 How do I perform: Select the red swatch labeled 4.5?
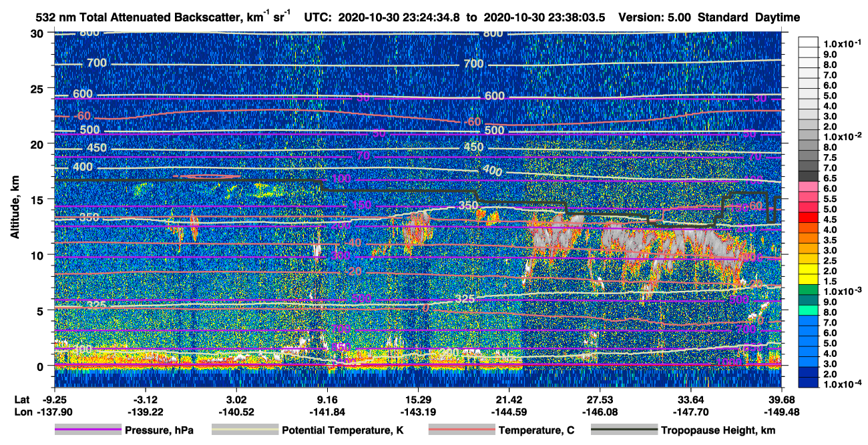(809, 217)
